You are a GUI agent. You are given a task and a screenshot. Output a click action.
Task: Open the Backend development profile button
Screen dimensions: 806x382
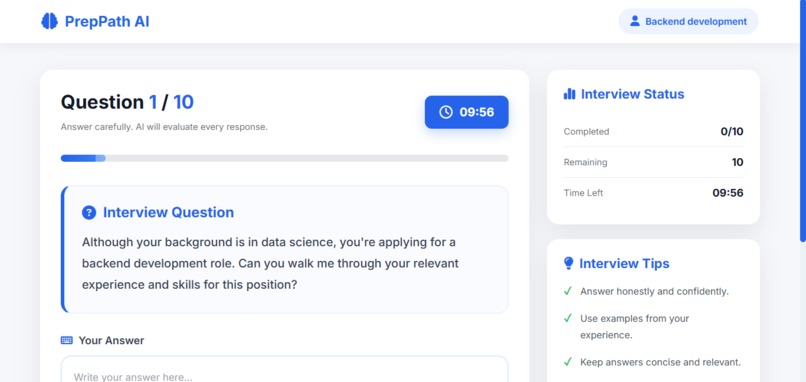coord(688,22)
